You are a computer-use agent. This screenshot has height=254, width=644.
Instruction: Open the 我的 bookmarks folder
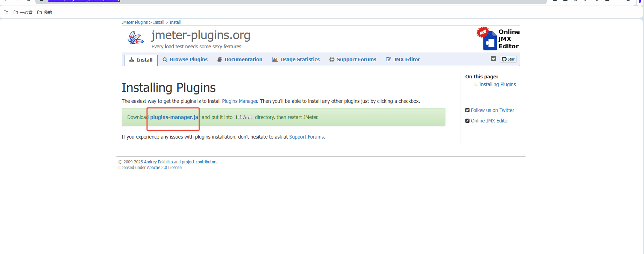pos(45,12)
